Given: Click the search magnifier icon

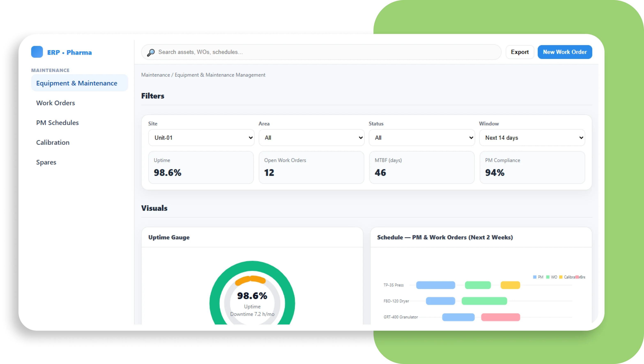Looking at the screenshot, I should pos(151,52).
